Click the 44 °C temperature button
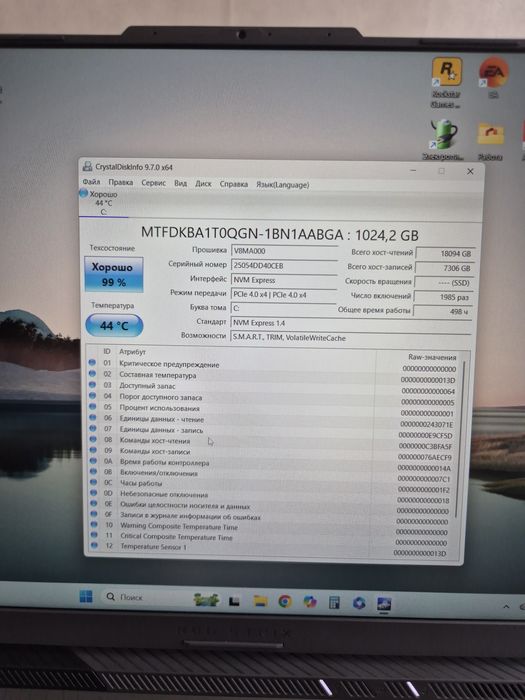525x700 pixels. point(114,325)
